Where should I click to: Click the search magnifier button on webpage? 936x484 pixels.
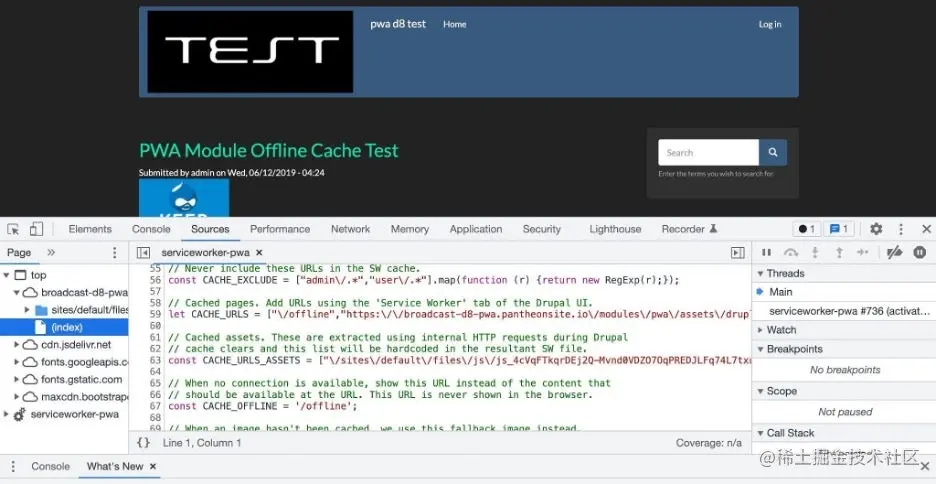click(x=772, y=153)
